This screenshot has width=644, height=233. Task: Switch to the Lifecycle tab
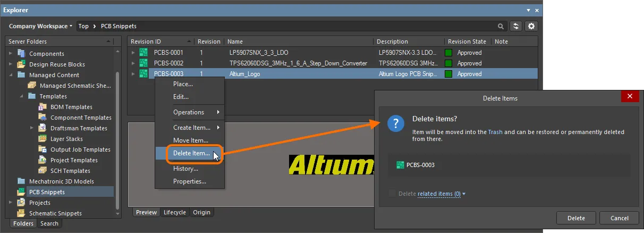point(175,212)
